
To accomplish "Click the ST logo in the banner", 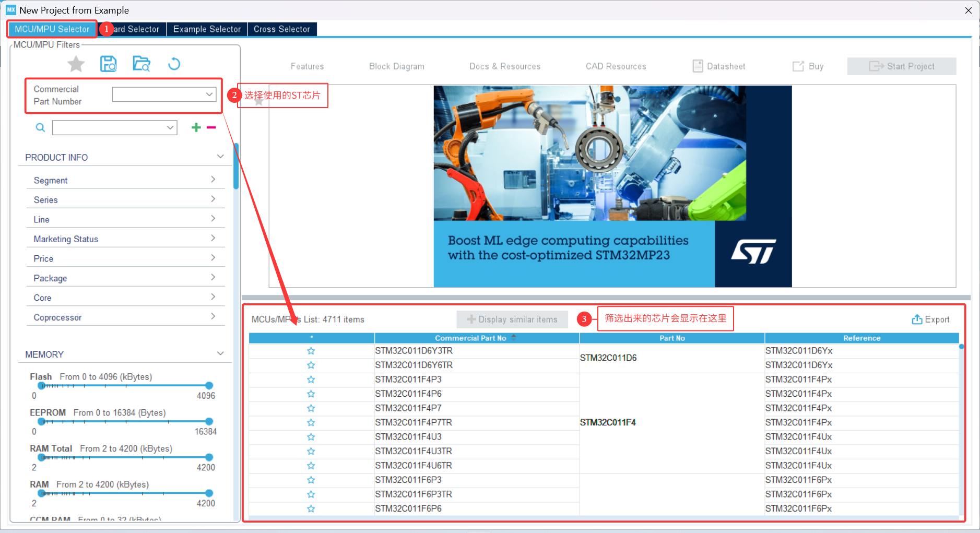I will point(753,252).
